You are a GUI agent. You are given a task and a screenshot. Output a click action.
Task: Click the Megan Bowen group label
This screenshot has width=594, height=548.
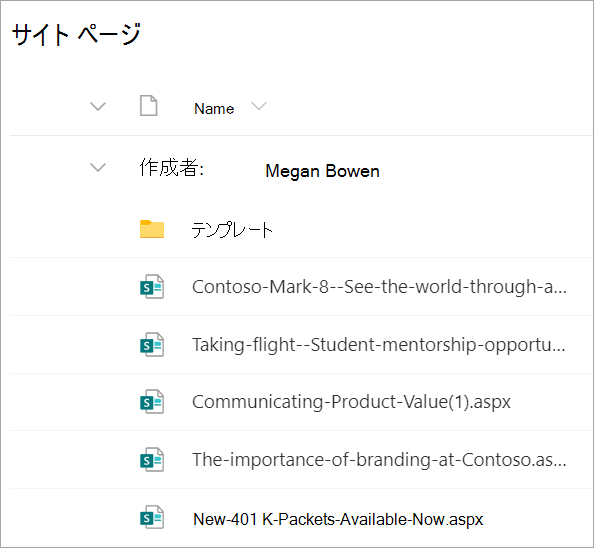pyautogui.click(x=322, y=171)
